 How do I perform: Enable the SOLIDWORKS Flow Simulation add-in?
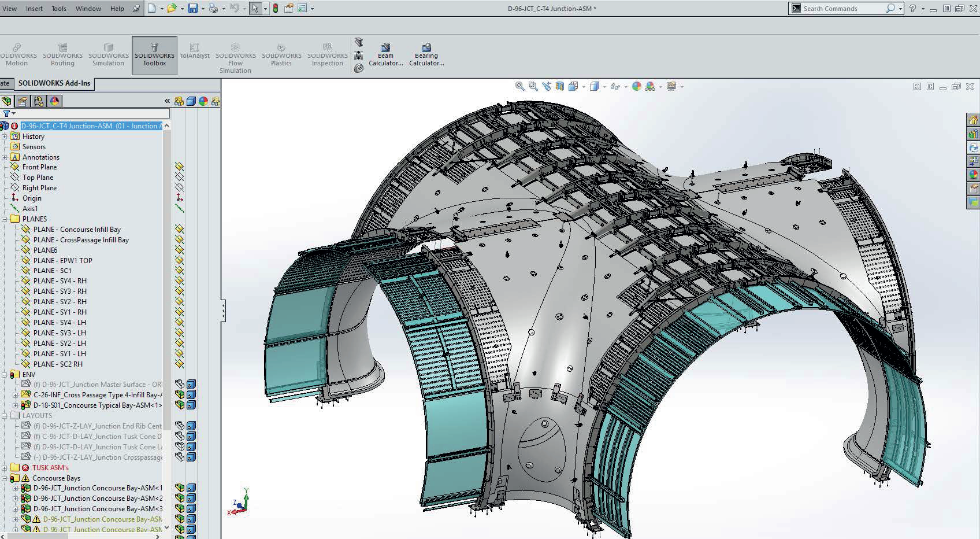pos(235,55)
